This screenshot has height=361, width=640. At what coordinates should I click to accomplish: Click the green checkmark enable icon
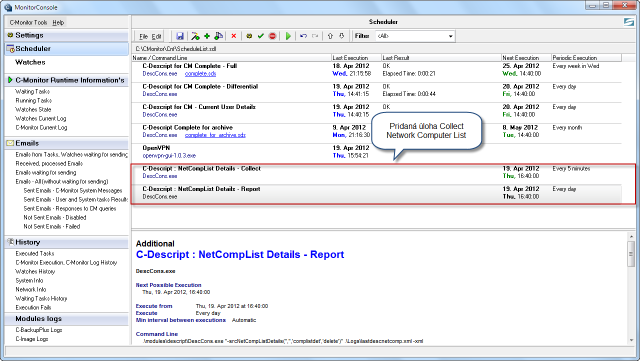(x=261, y=36)
